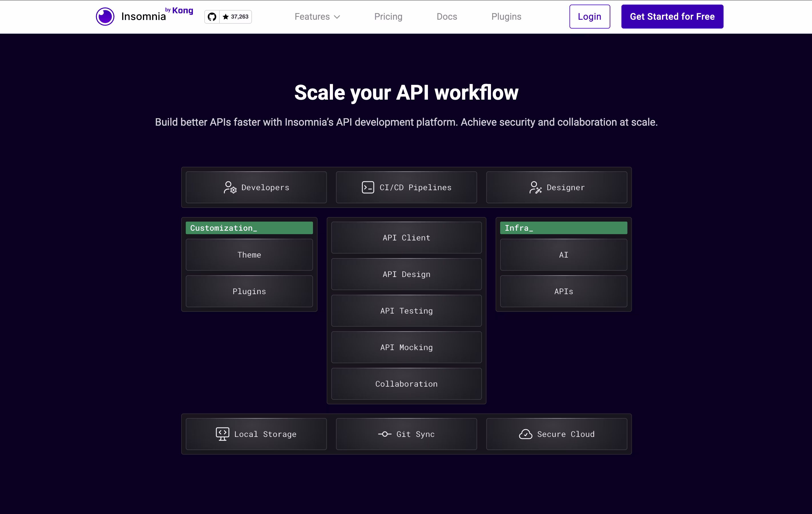
Task: Click the Local Storage monitor icon
Action: tap(222, 434)
